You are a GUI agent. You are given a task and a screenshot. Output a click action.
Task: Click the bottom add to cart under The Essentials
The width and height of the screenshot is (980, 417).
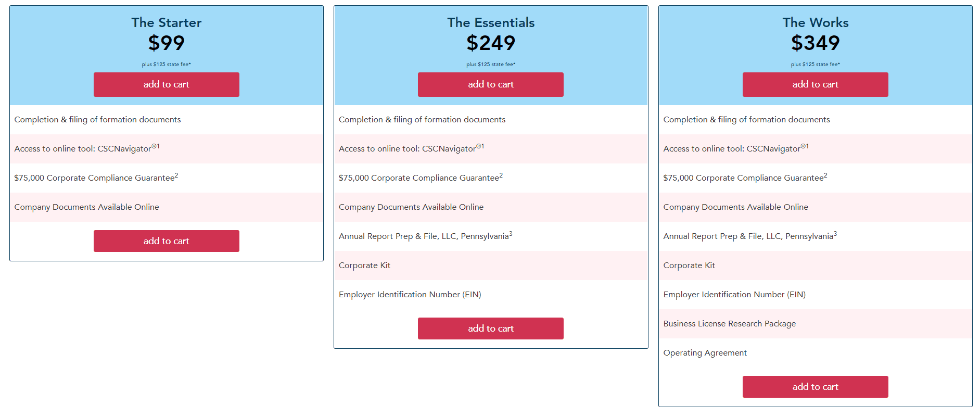[490, 328]
